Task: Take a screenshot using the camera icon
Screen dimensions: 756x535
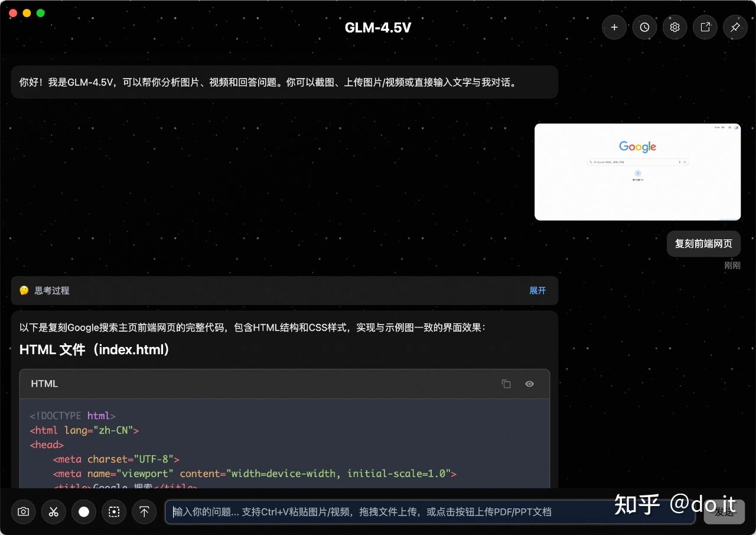Action: pyautogui.click(x=23, y=512)
